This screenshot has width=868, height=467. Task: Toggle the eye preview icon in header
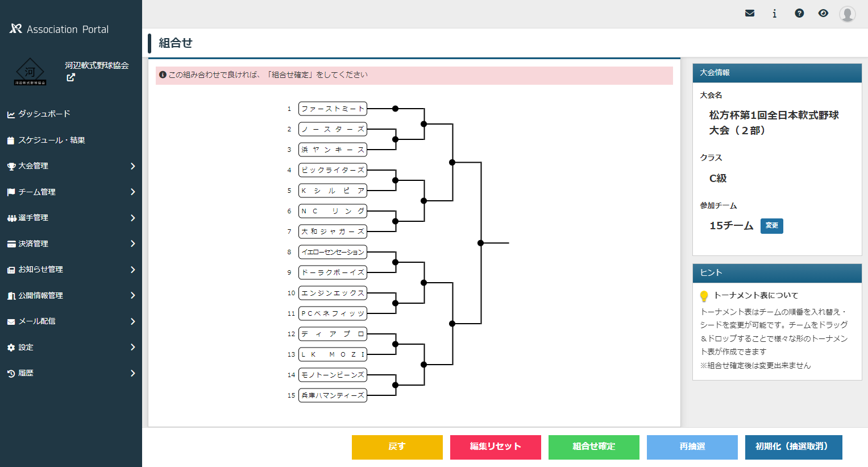click(x=823, y=13)
